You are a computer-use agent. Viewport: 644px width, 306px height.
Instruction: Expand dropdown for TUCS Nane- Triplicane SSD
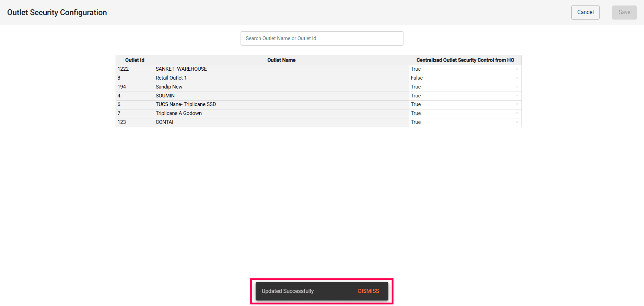pos(465,105)
